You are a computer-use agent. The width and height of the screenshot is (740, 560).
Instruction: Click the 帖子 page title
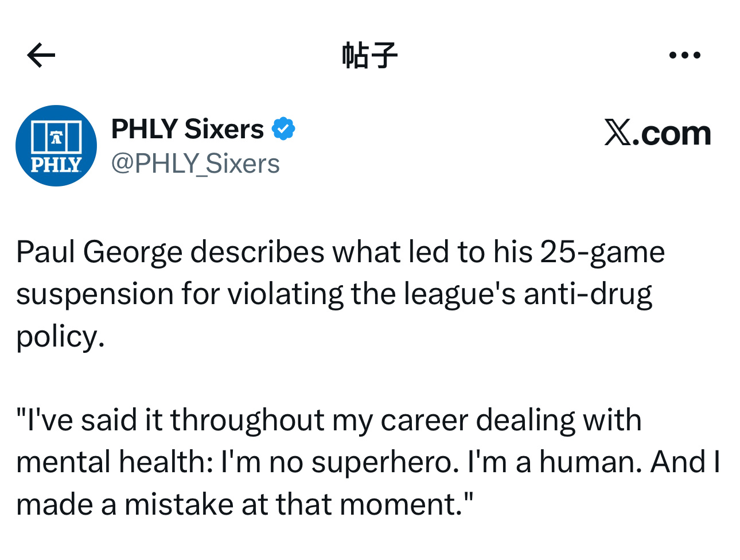(369, 55)
